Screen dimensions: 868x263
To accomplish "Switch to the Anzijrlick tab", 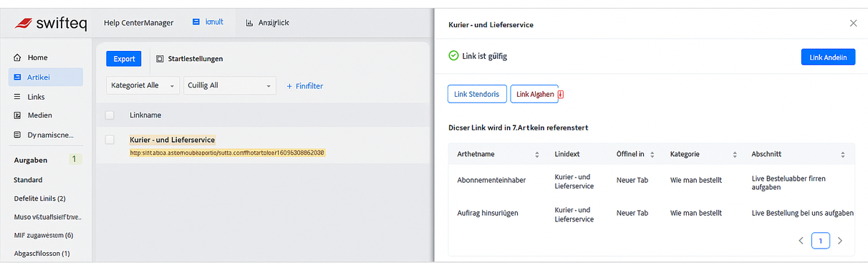I will click(267, 23).
